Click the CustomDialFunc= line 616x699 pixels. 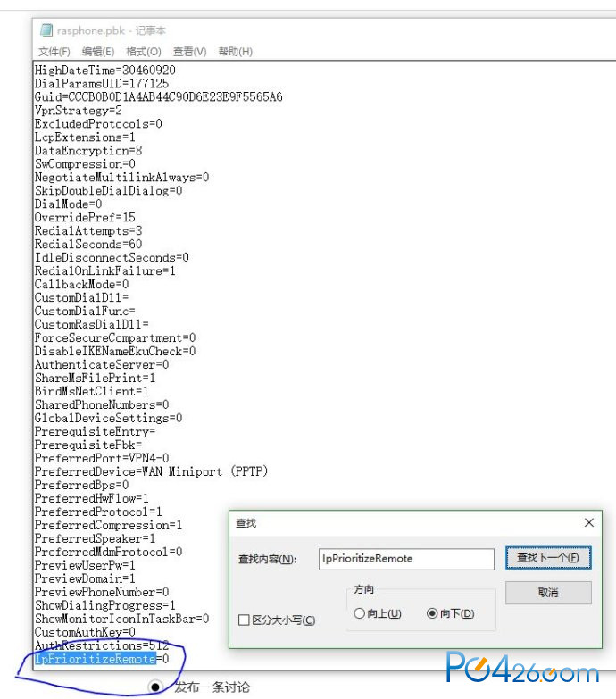click(x=85, y=312)
